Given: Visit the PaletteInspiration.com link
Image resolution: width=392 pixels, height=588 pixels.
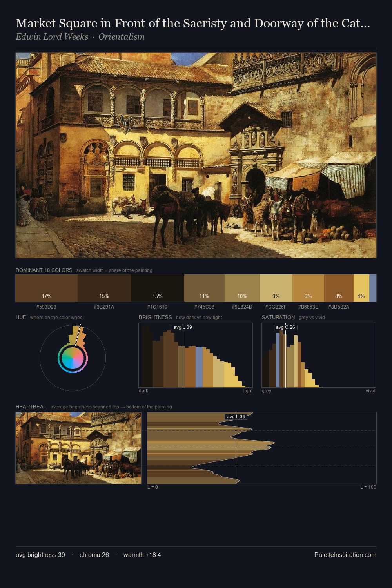Looking at the screenshot, I should point(345,555).
